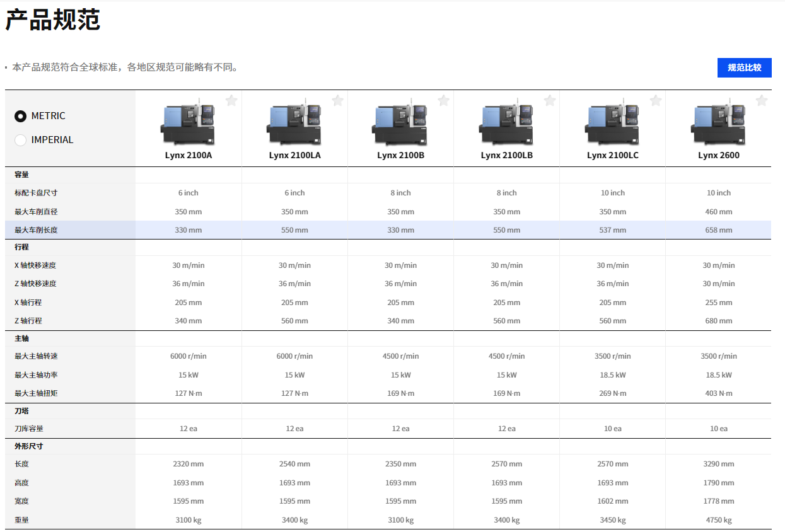
Task: Click the 主轴 section header
Action: [x=22, y=338]
